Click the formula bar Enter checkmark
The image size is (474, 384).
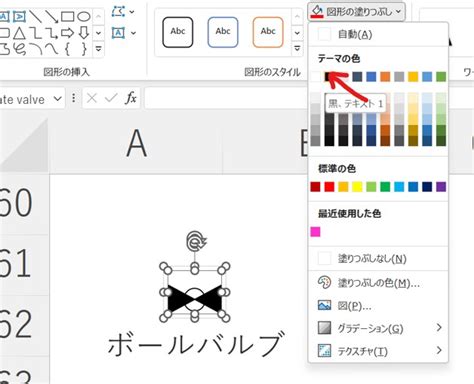111,98
